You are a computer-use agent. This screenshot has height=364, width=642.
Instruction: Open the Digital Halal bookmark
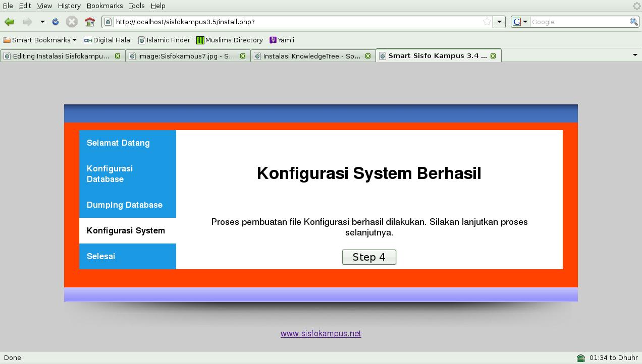point(108,40)
